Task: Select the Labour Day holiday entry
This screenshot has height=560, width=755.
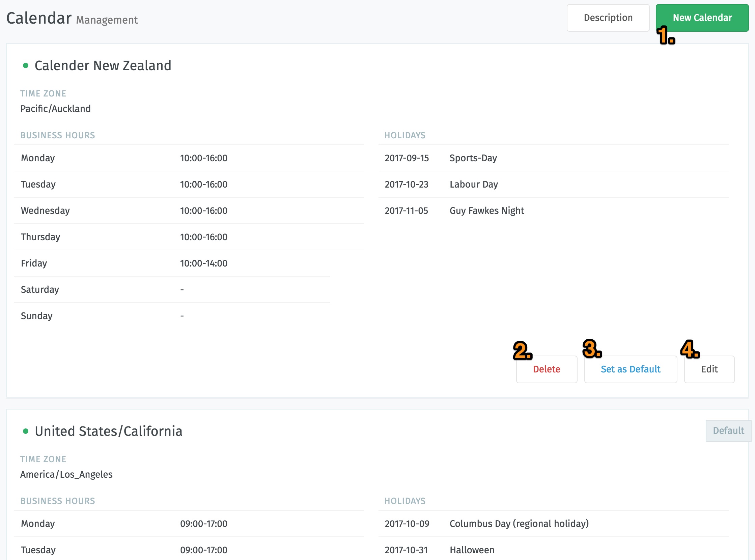Action: (x=474, y=185)
